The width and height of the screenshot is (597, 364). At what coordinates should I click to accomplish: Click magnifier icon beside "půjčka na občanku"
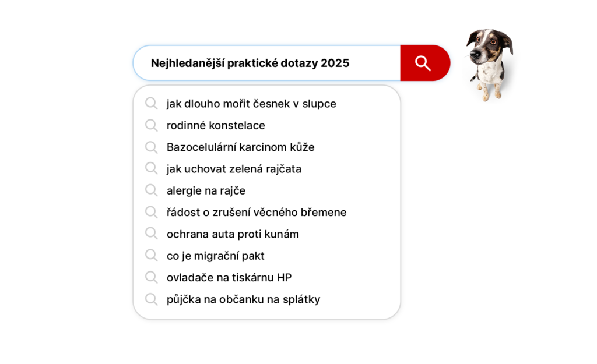coord(152,299)
